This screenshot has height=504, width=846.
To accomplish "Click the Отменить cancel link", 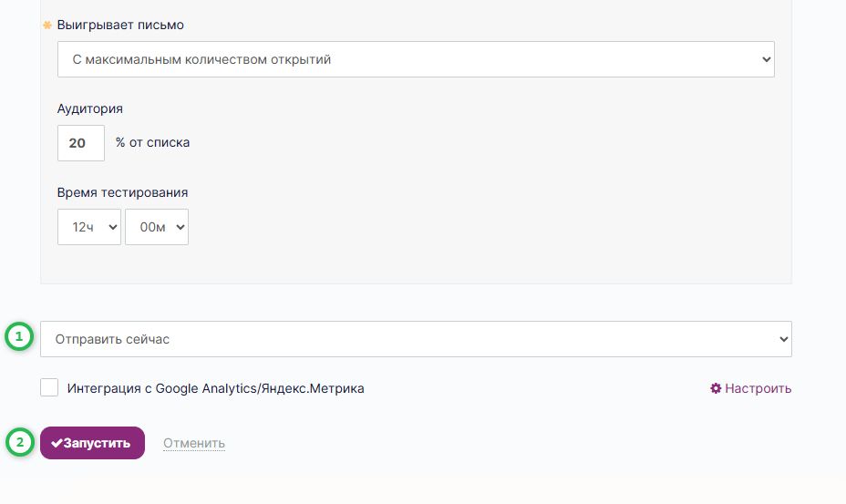I will tap(194, 444).
